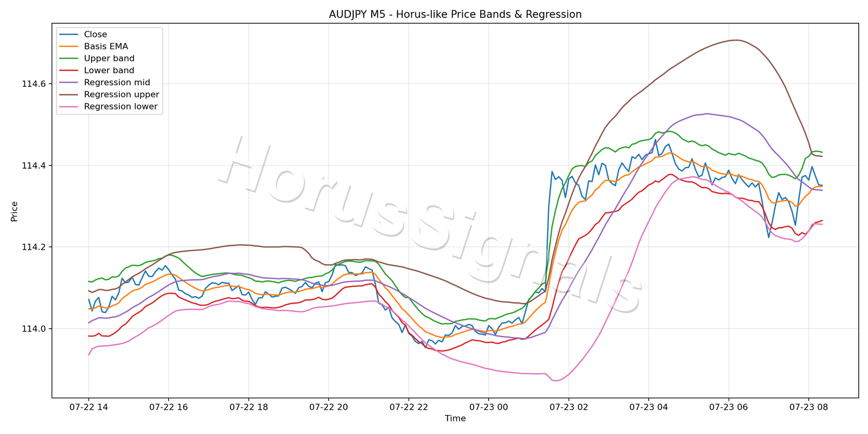The height and width of the screenshot is (434, 868).
Task: Click the 'Regression upper' legend label
Action: [x=122, y=94]
